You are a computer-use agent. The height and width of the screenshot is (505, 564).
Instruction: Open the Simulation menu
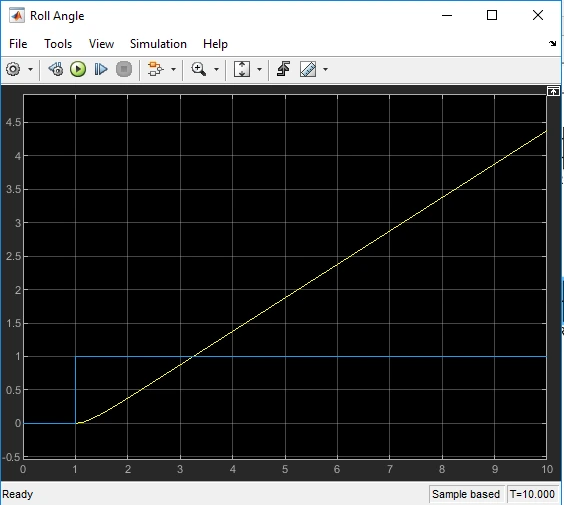point(158,44)
